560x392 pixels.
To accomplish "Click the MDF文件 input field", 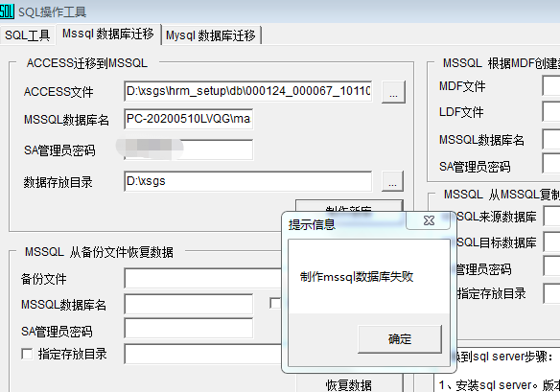I will coord(551,85).
